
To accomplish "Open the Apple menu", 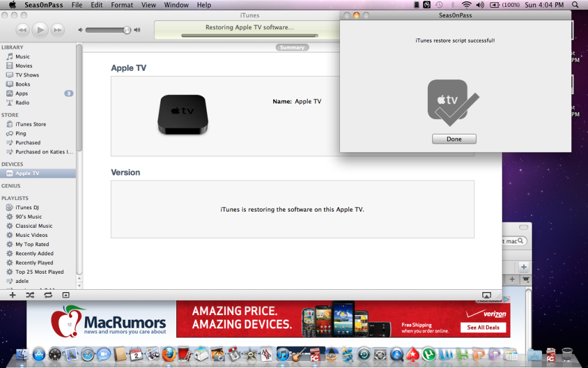I will (x=13, y=5).
